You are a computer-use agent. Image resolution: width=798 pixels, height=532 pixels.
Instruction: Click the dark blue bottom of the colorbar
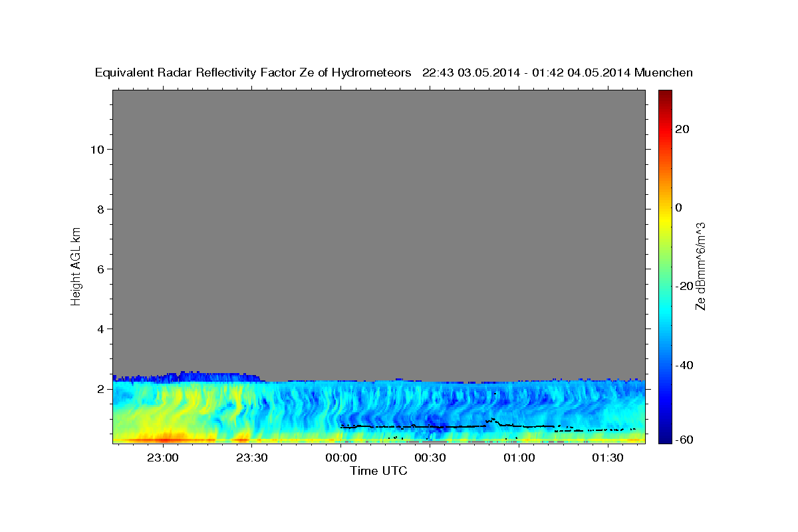pyautogui.click(x=664, y=439)
